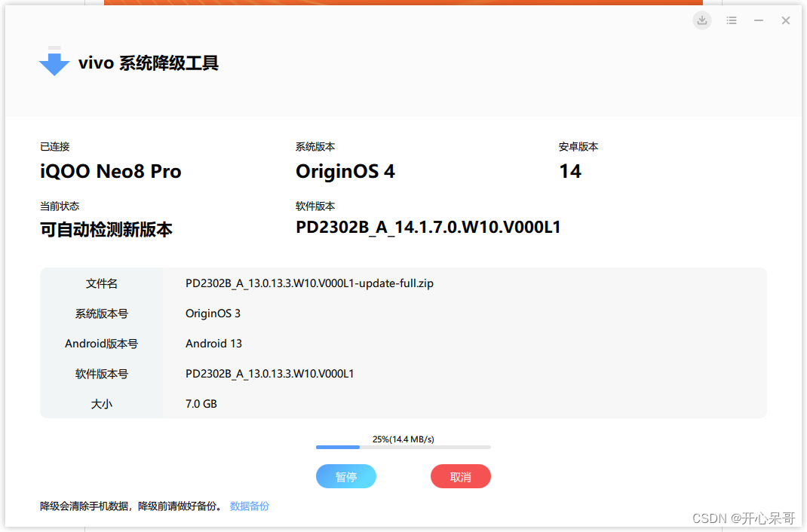Click the 大小 row label
Screen dimensions: 807x532
point(101,404)
